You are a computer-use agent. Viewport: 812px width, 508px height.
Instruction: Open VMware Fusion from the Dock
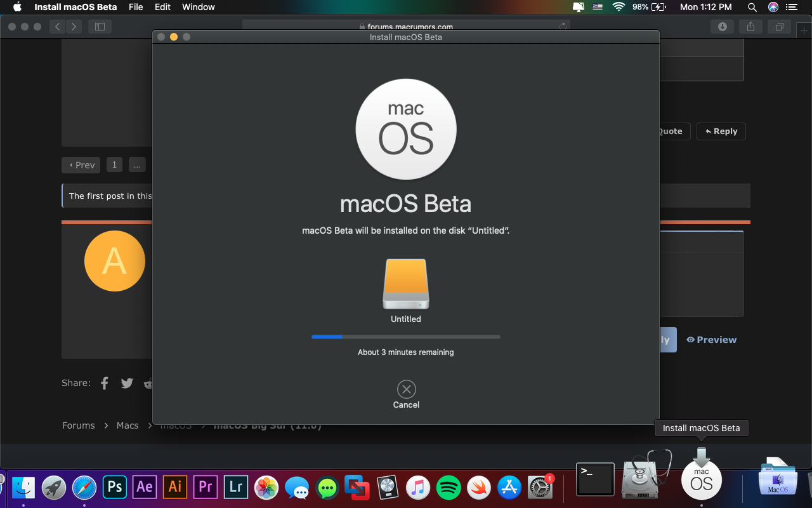pyautogui.click(x=357, y=487)
